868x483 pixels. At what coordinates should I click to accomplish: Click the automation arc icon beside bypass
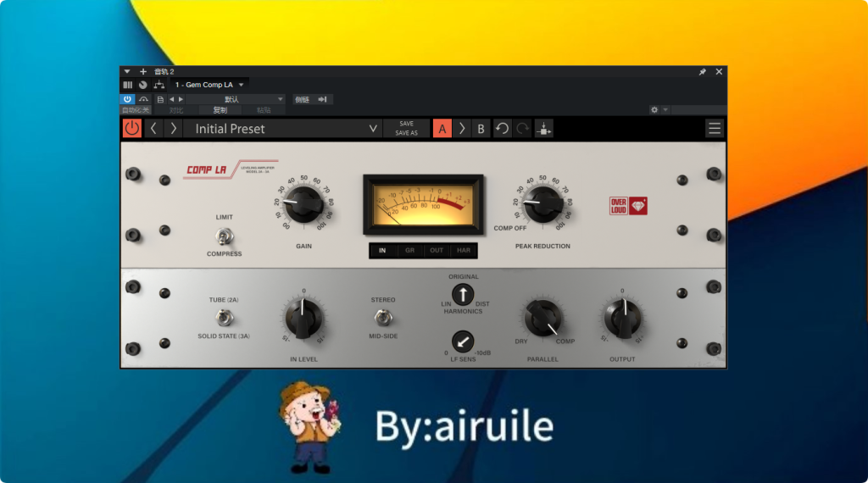pos(143,99)
